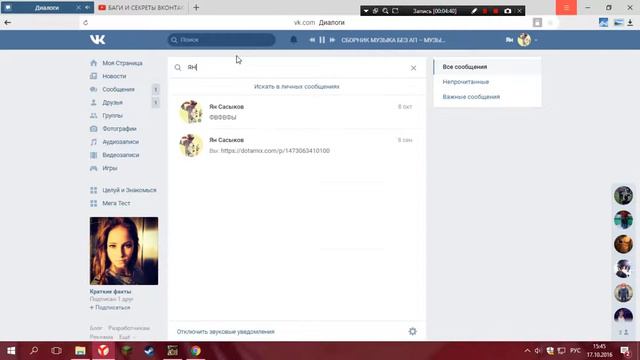Open the profile dropdown arrow in header
This screenshot has width=640, height=360.
tap(536, 40)
